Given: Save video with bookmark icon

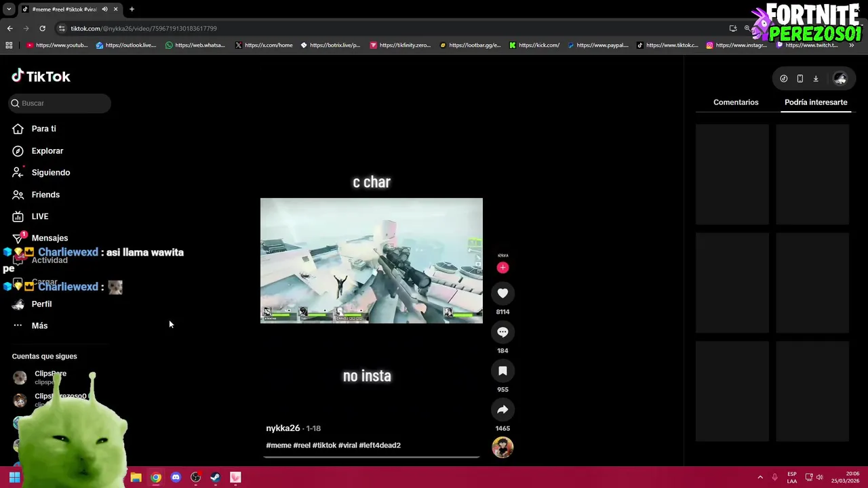Looking at the screenshot, I should pos(502,371).
